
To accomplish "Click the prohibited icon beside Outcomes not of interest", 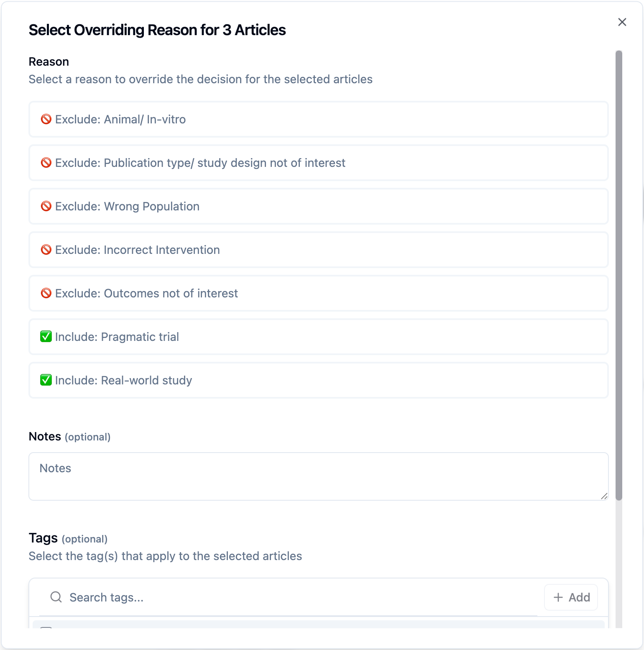I will tap(46, 293).
